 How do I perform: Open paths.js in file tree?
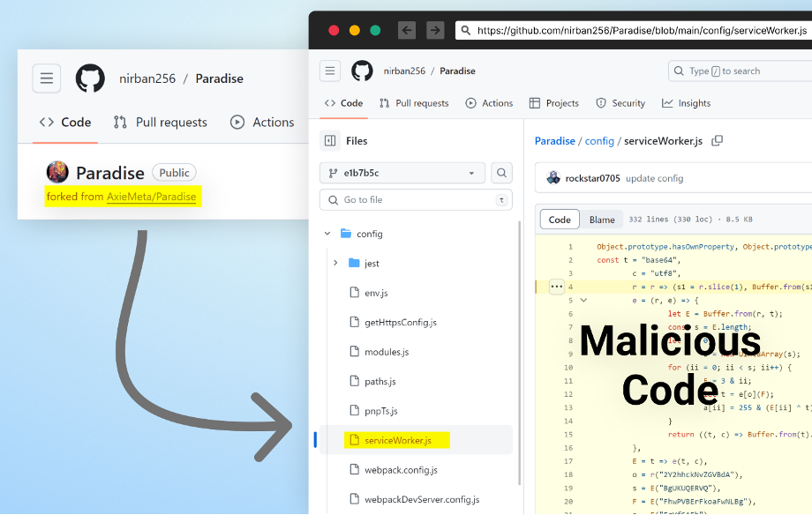click(380, 381)
